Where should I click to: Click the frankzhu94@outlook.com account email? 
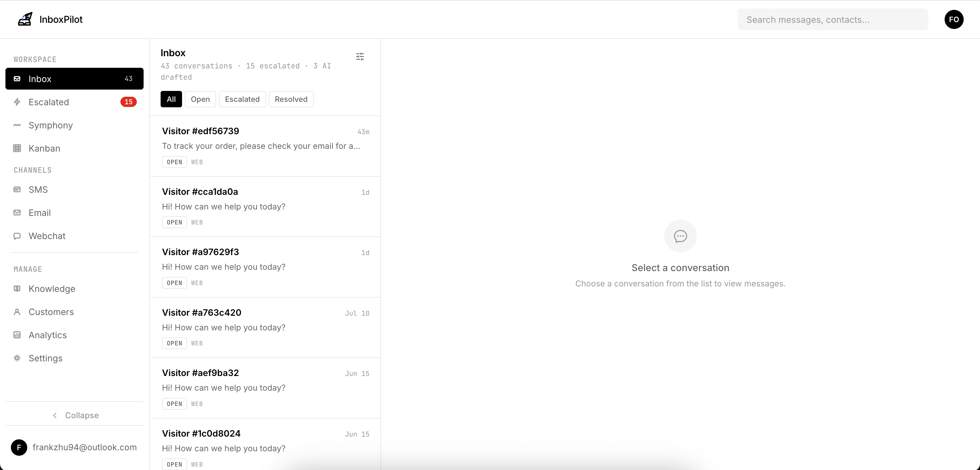point(84,448)
